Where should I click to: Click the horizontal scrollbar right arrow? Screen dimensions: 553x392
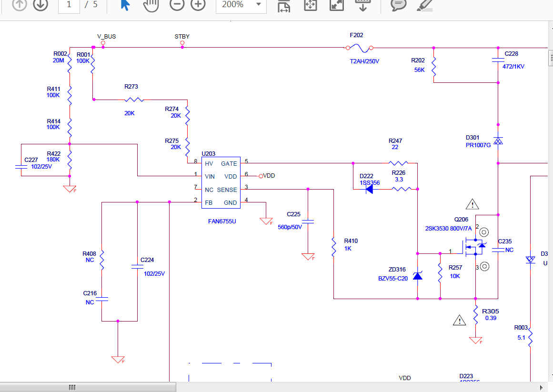click(541, 387)
